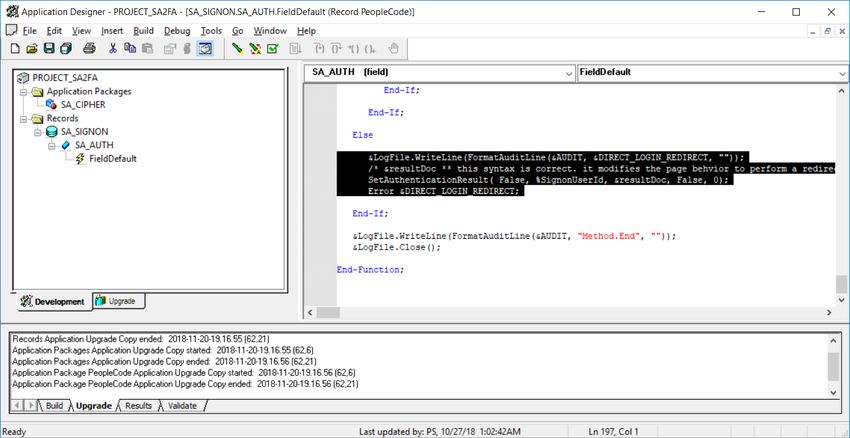
Task: Click the FieldDefault lightning bolt icon
Action: click(x=80, y=159)
